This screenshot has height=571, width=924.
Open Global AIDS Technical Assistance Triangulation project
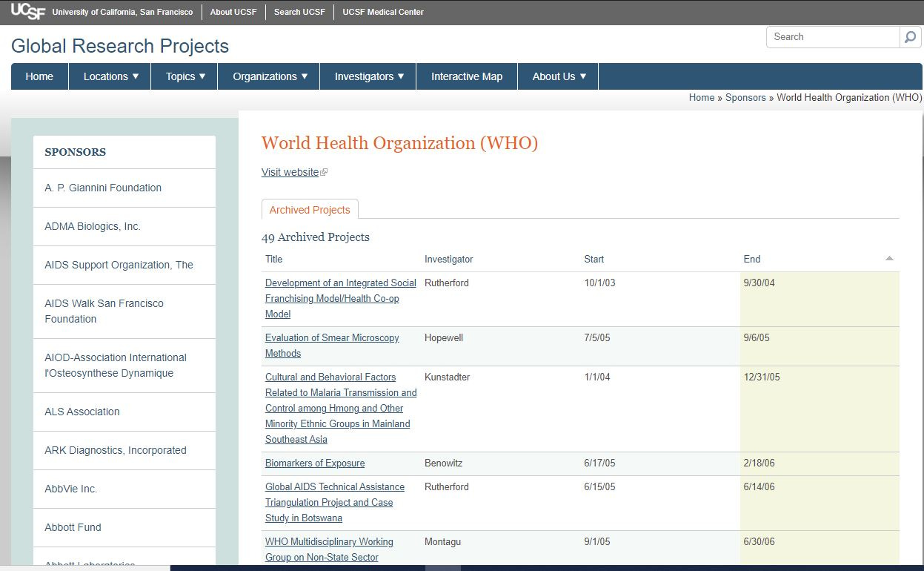pyautogui.click(x=335, y=502)
